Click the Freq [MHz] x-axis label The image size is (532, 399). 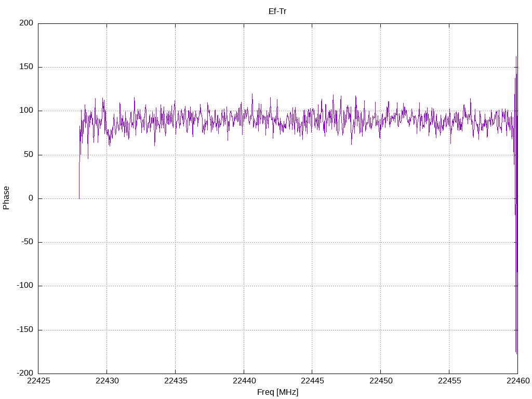click(x=277, y=392)
